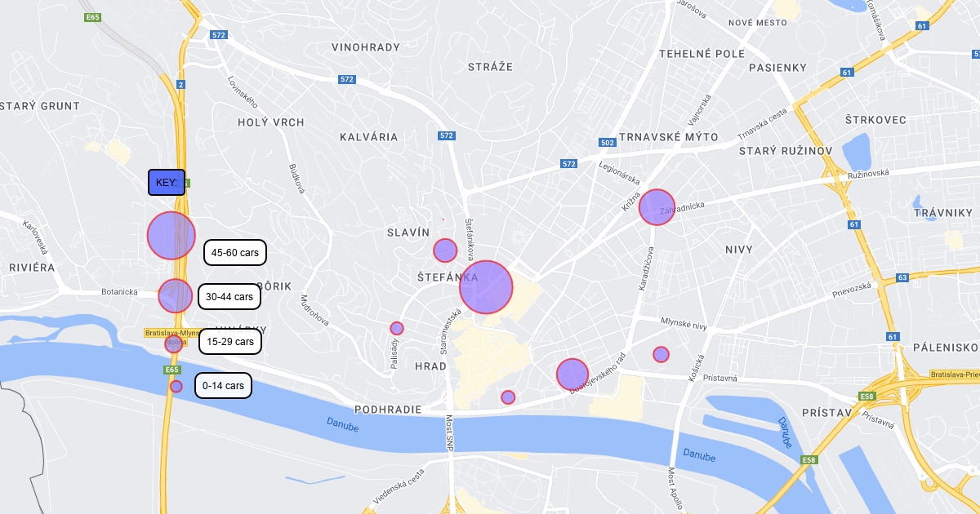The height and width of the screenshot is (514, 980).
Task: Click the STARÝ GRUNT label
Action: (41, 106)
